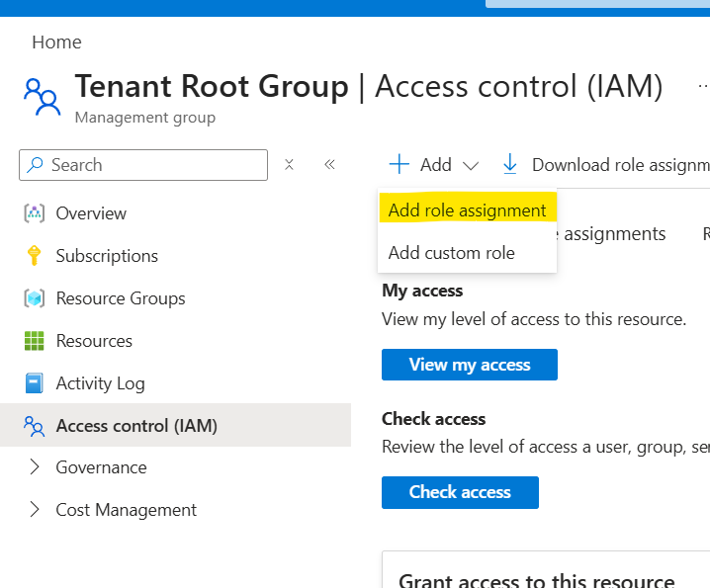Click the Activity Log book icon

coord(35,383)
